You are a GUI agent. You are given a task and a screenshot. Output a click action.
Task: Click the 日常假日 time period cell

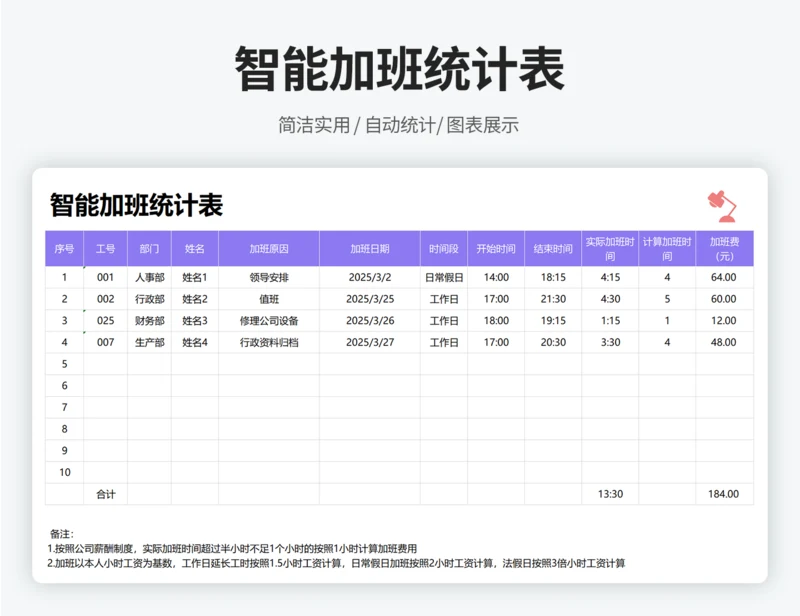pyautogui.click(x=444, y=277)
